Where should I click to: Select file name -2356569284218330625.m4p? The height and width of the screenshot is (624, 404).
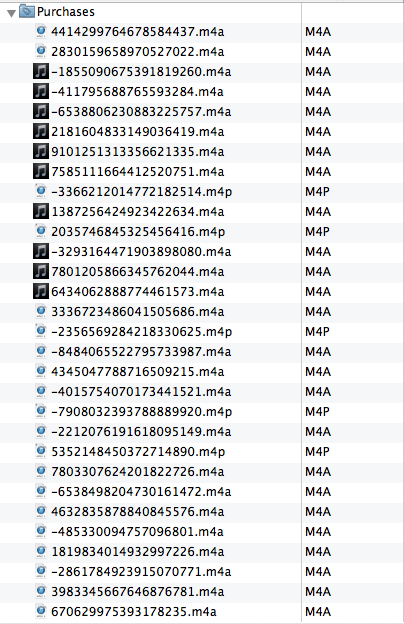[x=141, y=332]
